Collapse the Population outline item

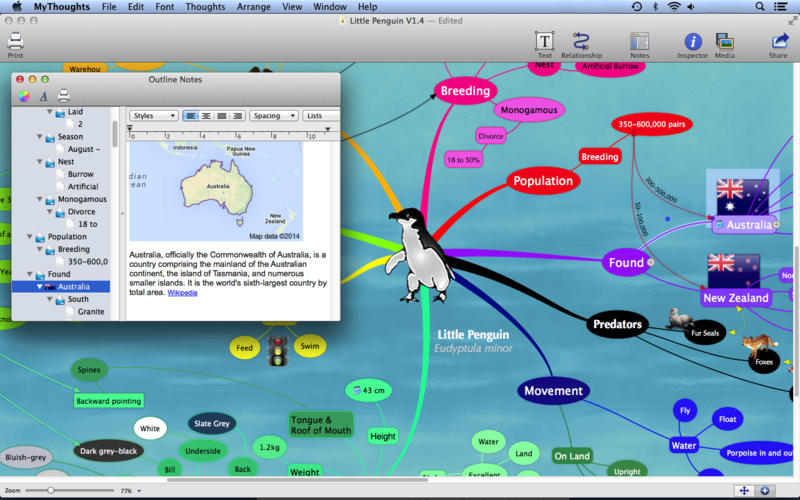[29, 237]
